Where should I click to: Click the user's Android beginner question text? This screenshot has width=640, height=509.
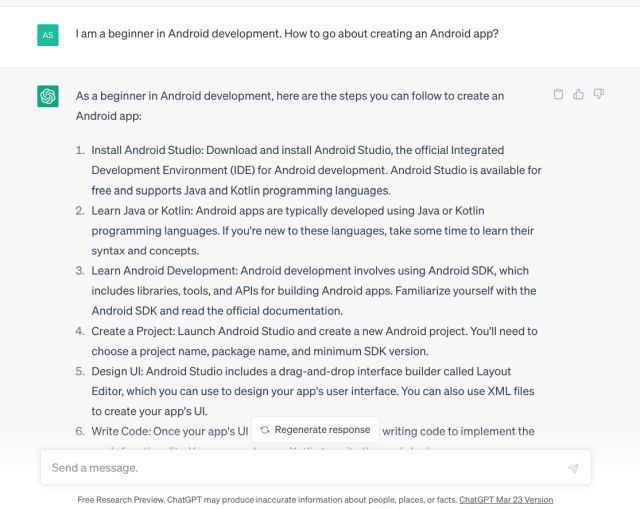coord(287,33)
